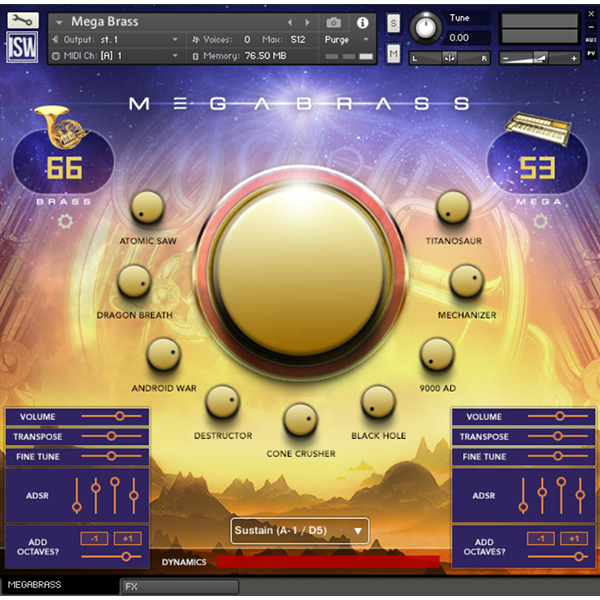
Task: Click the Black Hole knob
Action: 378,402
